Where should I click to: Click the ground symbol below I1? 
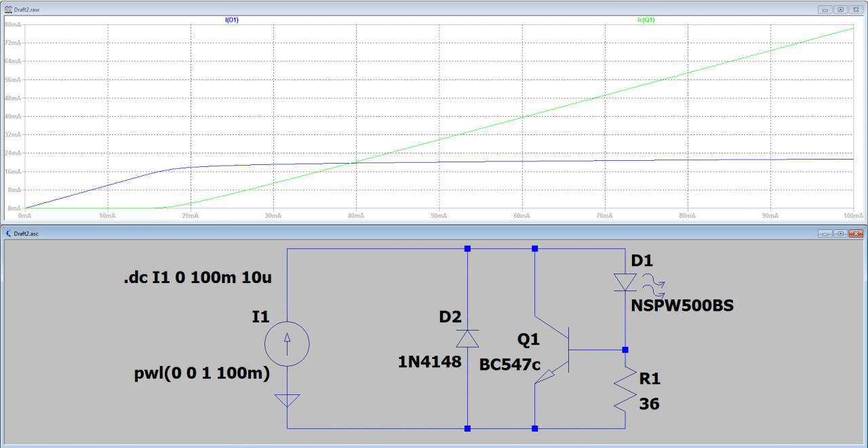[287, 400]
